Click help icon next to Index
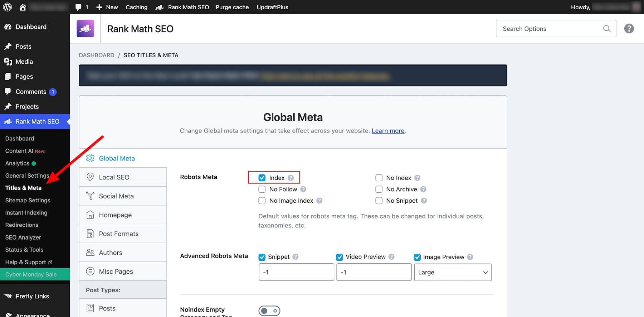This screenshot has height=317, width=644. 291,178
